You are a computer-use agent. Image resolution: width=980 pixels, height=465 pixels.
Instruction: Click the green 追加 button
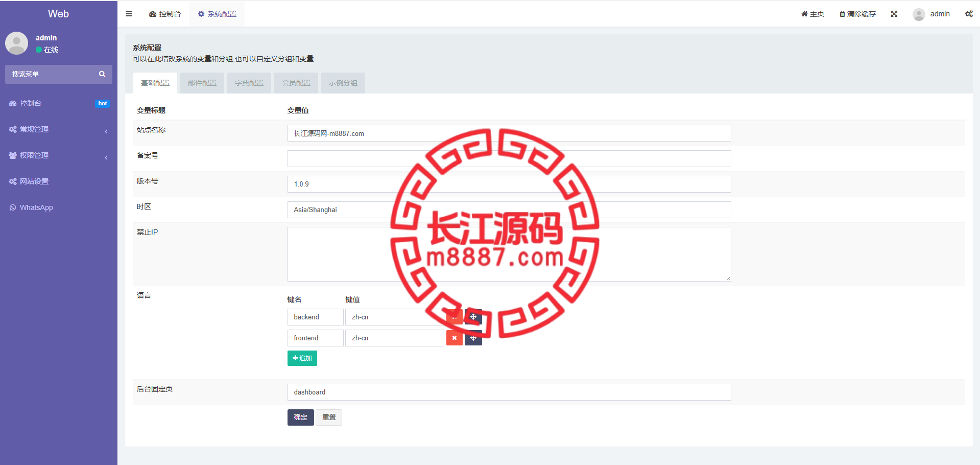click(302, 358)
